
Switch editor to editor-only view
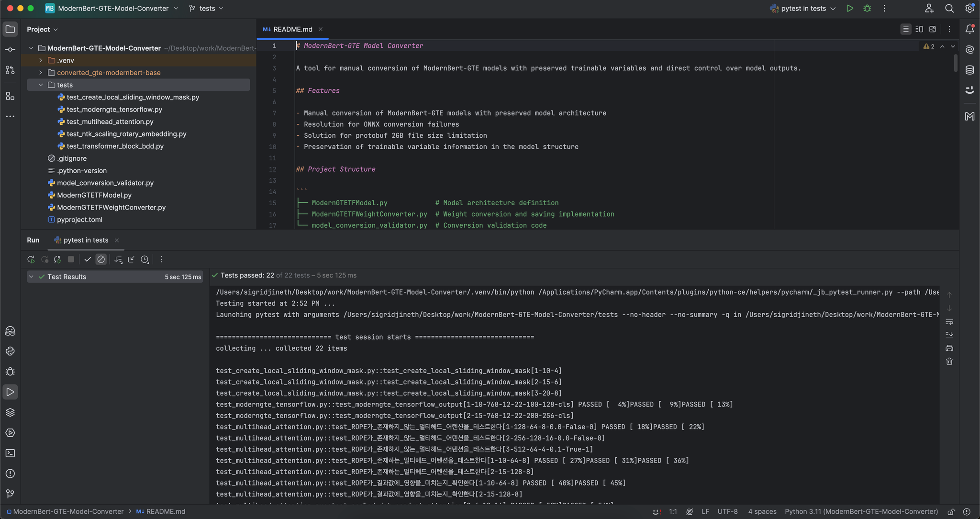pyautogui.click(x=906, y=29)
